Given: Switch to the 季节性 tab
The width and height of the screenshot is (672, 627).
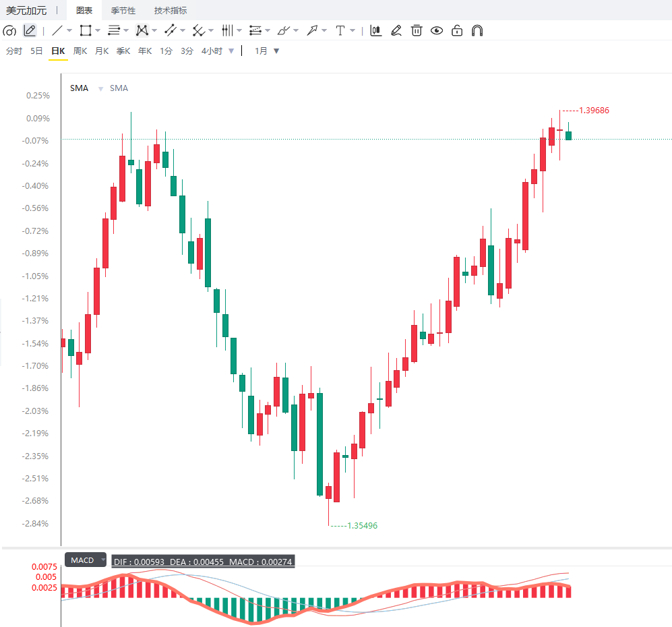Looking at the screenshot, I should [x=123, y=10].
